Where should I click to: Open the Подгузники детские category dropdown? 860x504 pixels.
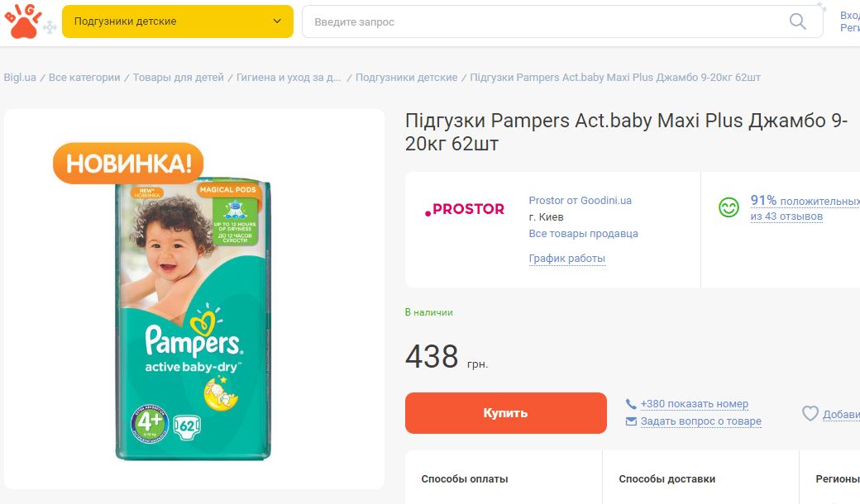point(178,21)
